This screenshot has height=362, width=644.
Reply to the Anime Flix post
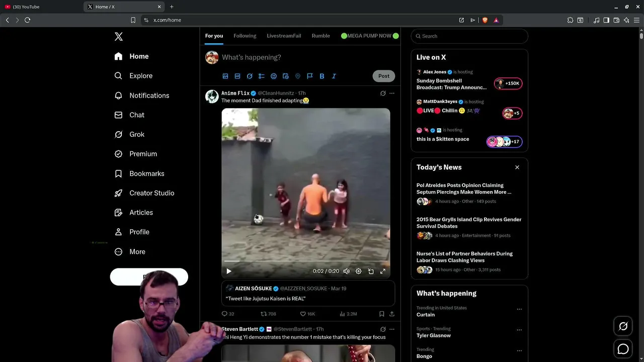pos(228,314)
